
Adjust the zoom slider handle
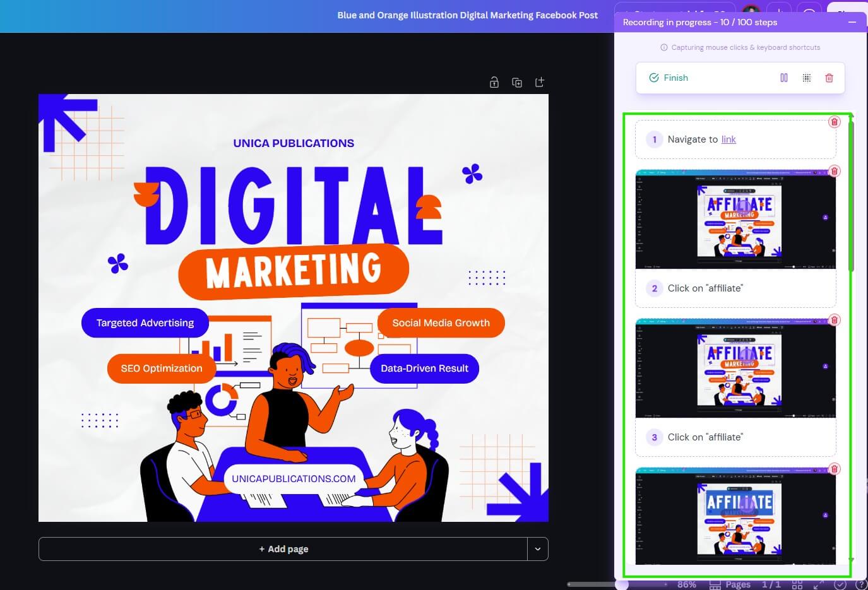pyautogui.click(x=622, y=585)
